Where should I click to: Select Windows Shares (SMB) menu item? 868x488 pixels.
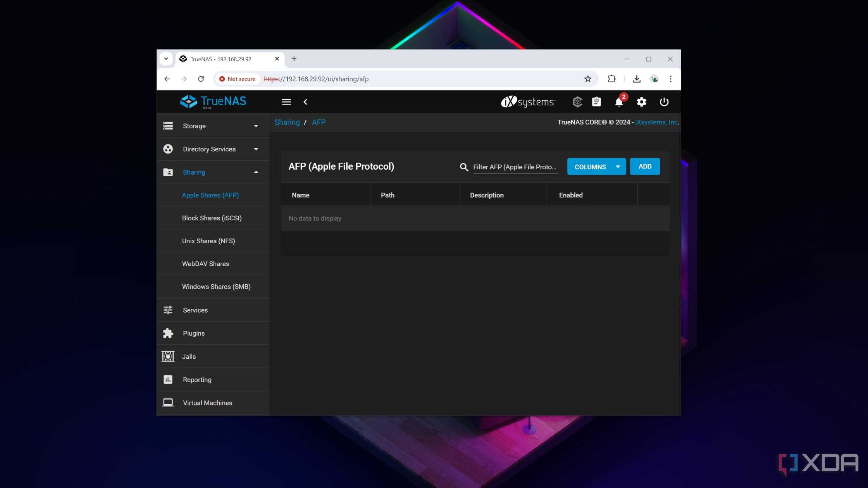216,287
